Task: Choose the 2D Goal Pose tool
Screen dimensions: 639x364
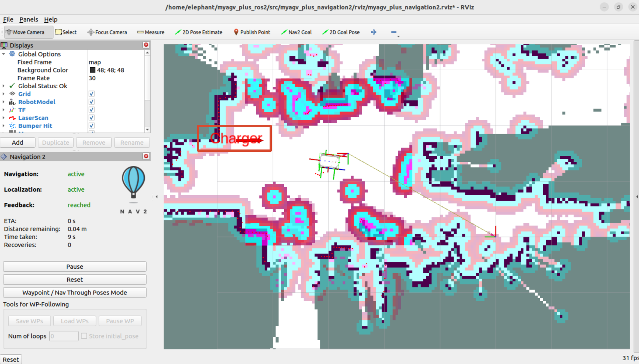Action: pyautogui.click(x=341, y=32)
